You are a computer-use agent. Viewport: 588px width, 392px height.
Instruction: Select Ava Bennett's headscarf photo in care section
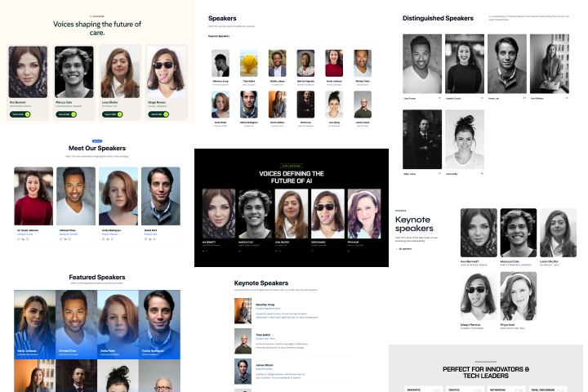coord(28,72)
